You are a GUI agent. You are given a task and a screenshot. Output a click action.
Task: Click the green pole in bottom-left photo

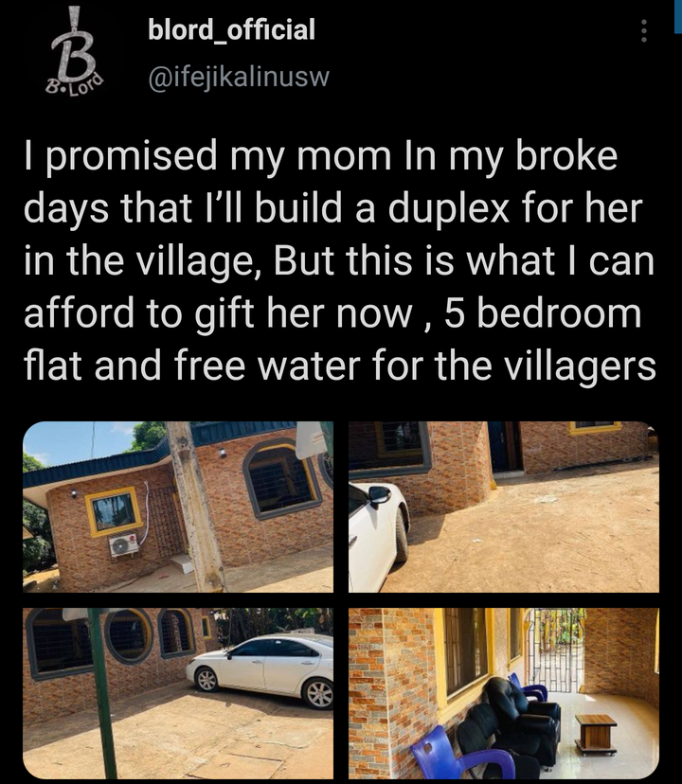click(x=102, y=693)
